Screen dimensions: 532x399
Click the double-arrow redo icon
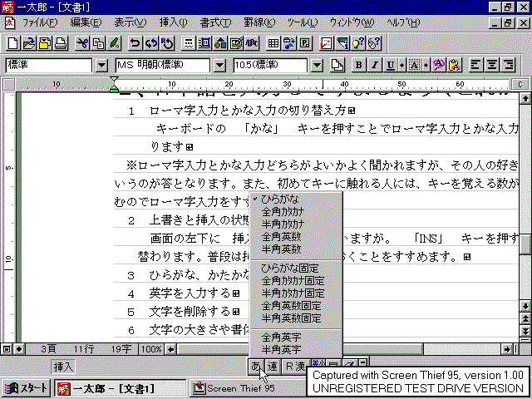point(151,43)
